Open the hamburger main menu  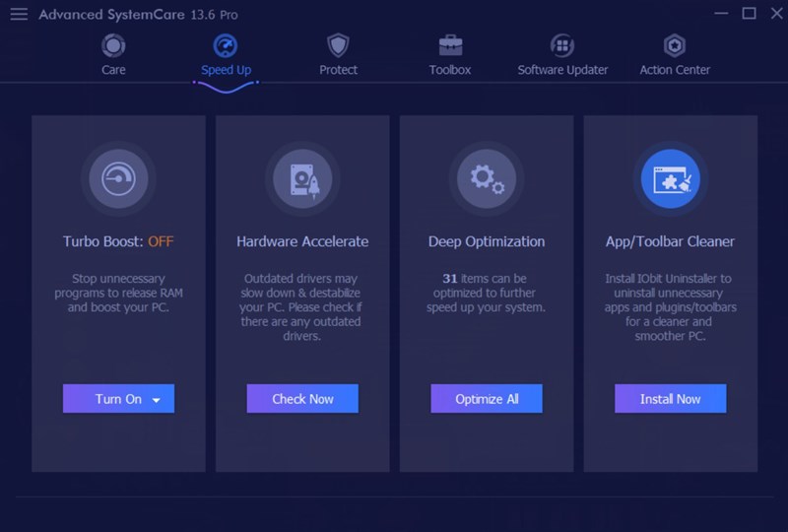tap(19, 14)
